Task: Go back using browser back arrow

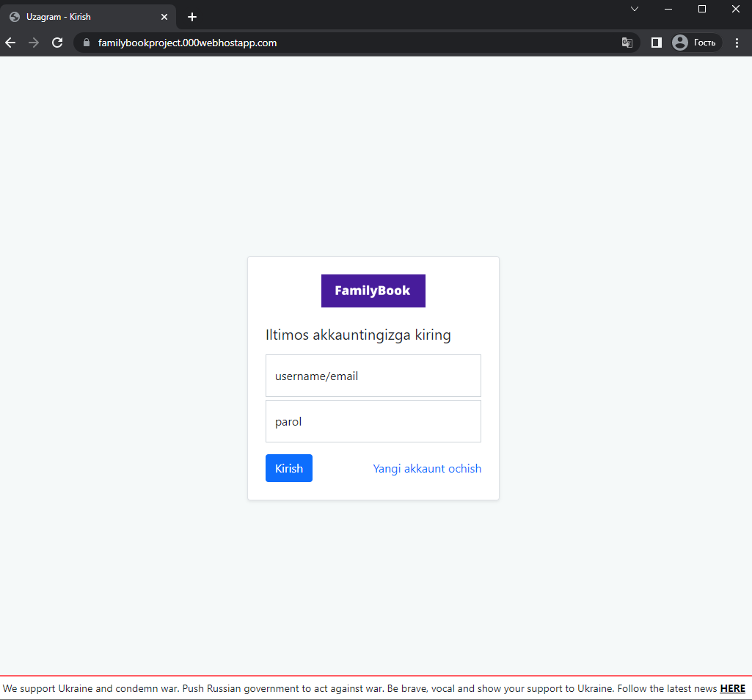Action: click(x=10, y=43)
